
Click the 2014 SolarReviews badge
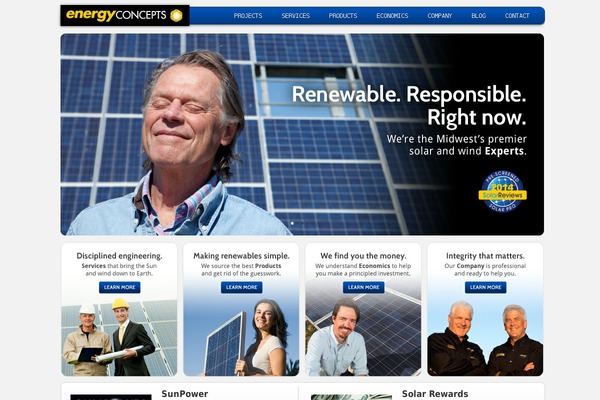(502, 192)
